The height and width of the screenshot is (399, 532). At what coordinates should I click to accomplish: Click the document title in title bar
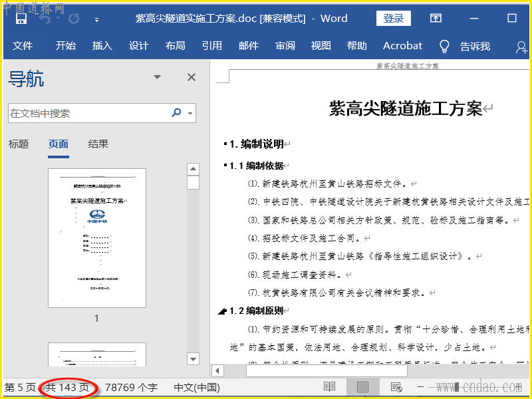pyautogui.click(x=241, y=19)
